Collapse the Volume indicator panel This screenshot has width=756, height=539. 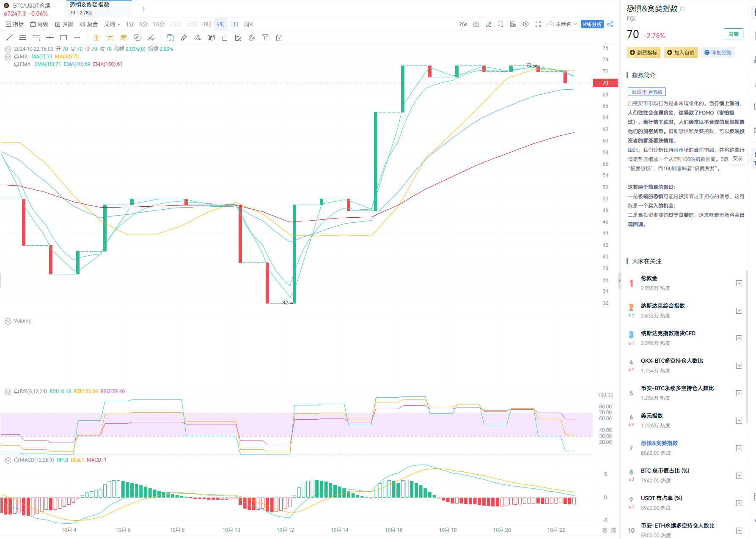[x=8, y=321]
